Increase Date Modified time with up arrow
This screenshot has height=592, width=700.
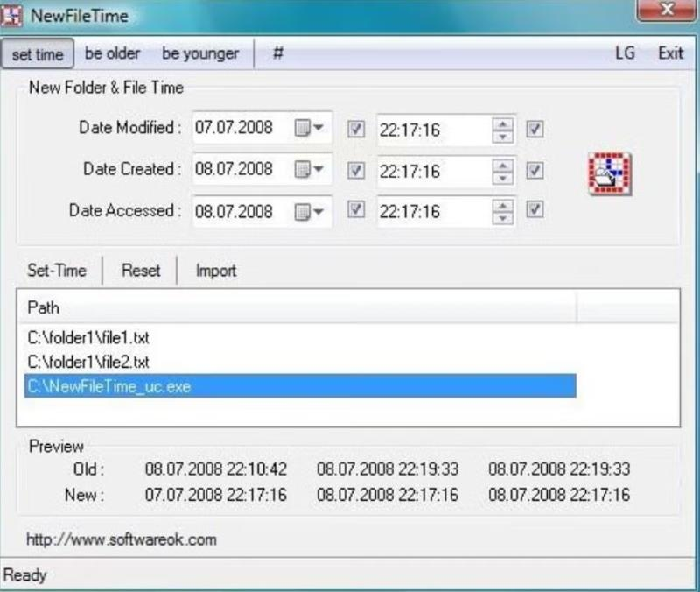[x=502, y=124]
